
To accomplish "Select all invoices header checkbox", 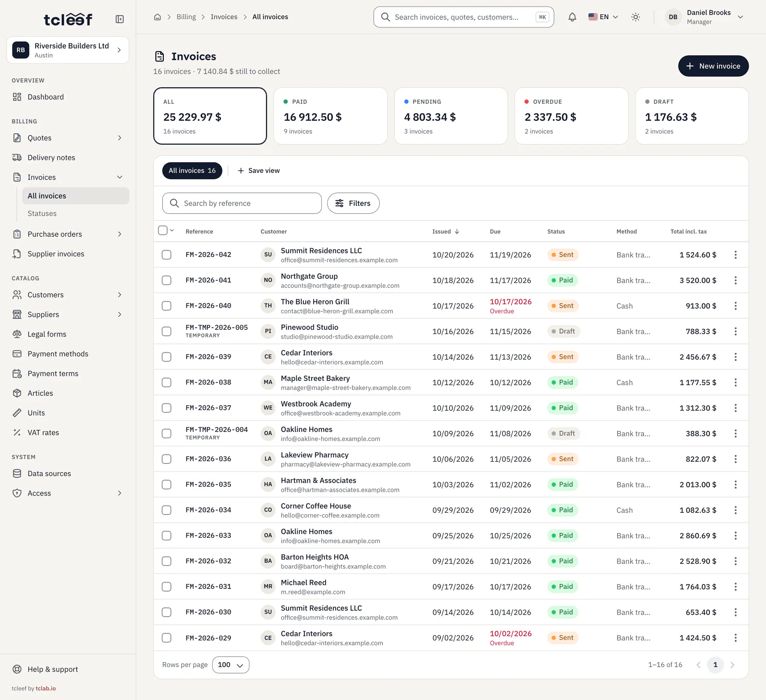I will (163, 230).
